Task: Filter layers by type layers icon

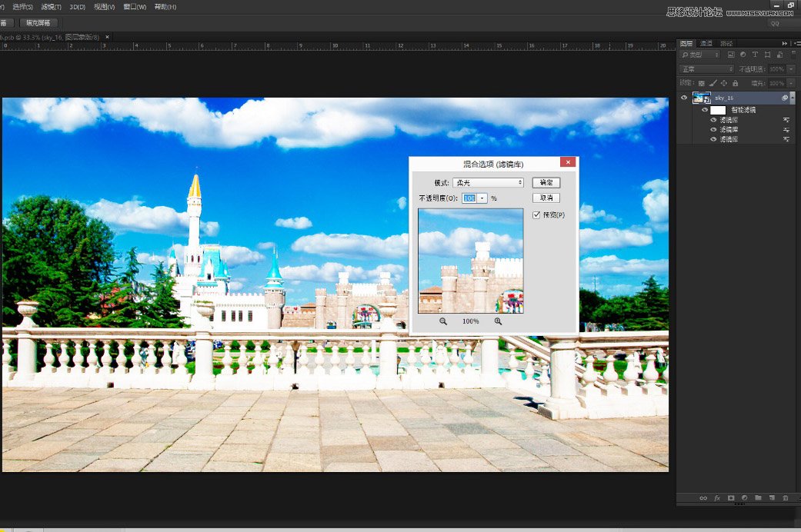Action: 755,55
